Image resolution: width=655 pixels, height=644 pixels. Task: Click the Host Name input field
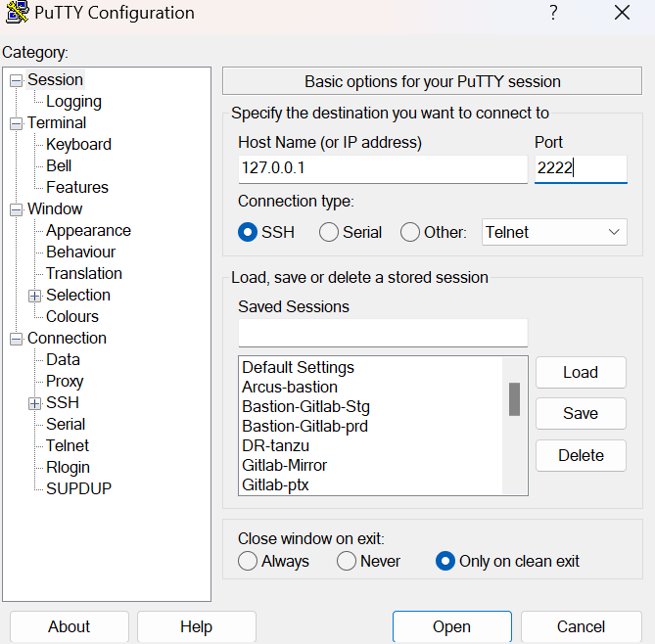pyautogui.click(x=383, y=168)
